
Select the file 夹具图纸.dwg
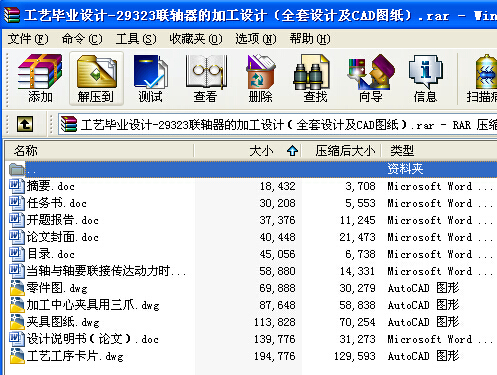(x=63, y=322)
